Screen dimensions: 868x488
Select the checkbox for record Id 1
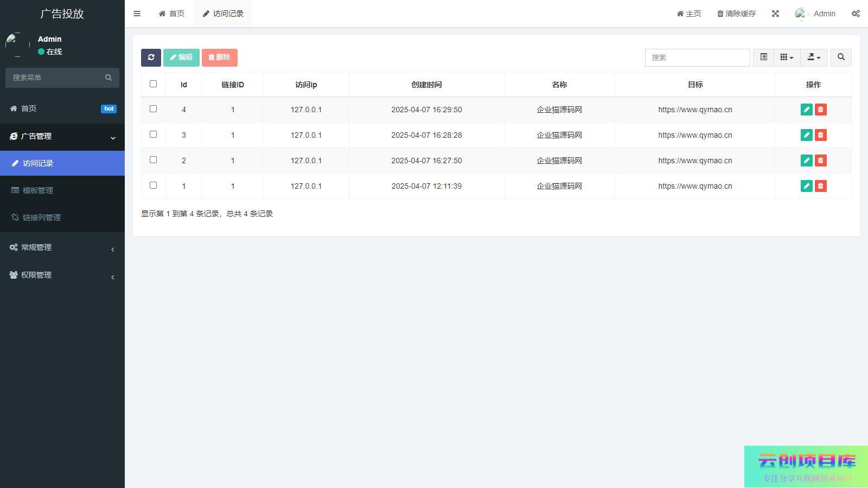click(153, 185)
